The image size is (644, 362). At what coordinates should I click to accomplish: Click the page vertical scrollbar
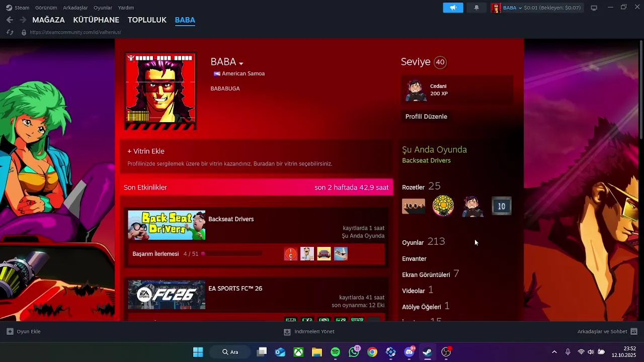pos(641,89)
